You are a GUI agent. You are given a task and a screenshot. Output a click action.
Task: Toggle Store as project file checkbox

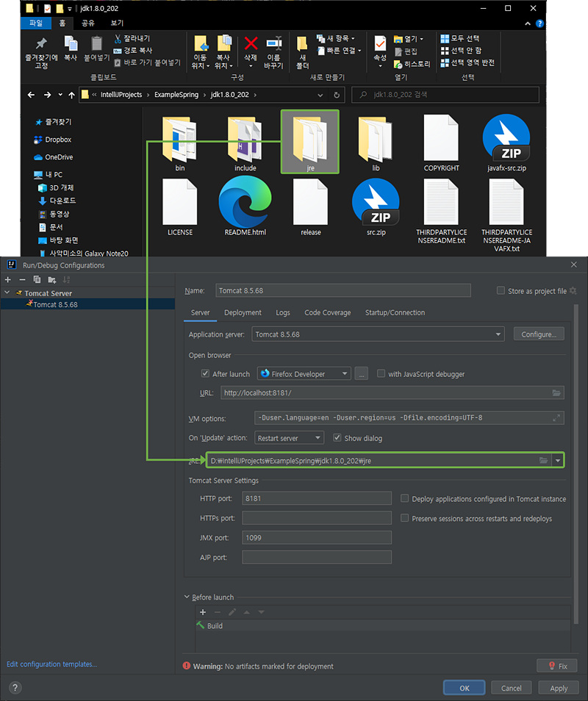[501, 290]
